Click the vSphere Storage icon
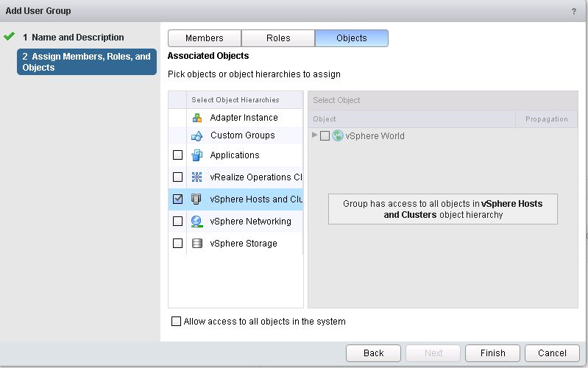Viewport: 588px width, 368px height. (x=197, y=244)
